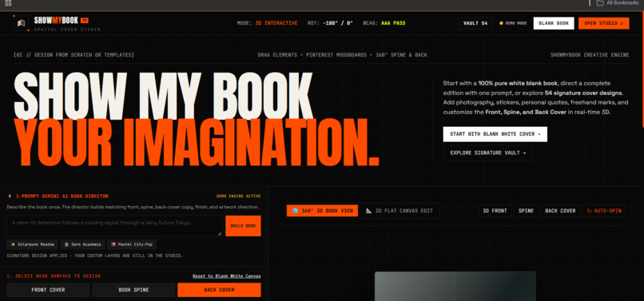Switch to 2D FLAT CANVAS EDIT

[x=400, y=211]
